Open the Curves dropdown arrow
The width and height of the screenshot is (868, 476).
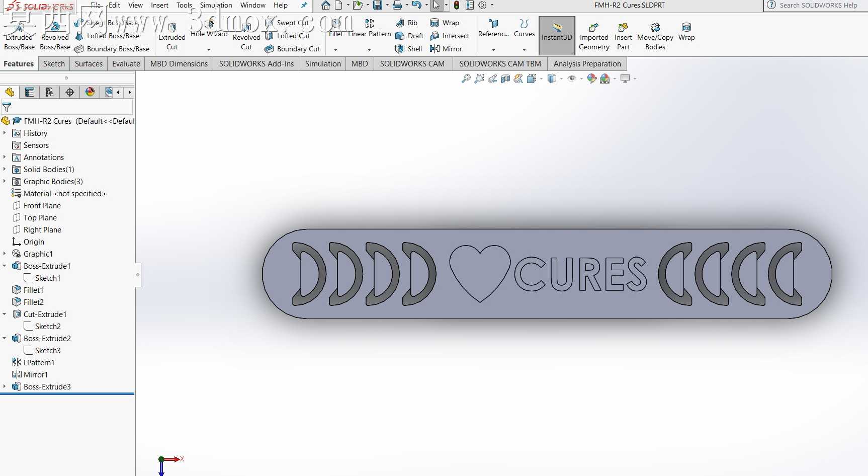pos(524,49)
